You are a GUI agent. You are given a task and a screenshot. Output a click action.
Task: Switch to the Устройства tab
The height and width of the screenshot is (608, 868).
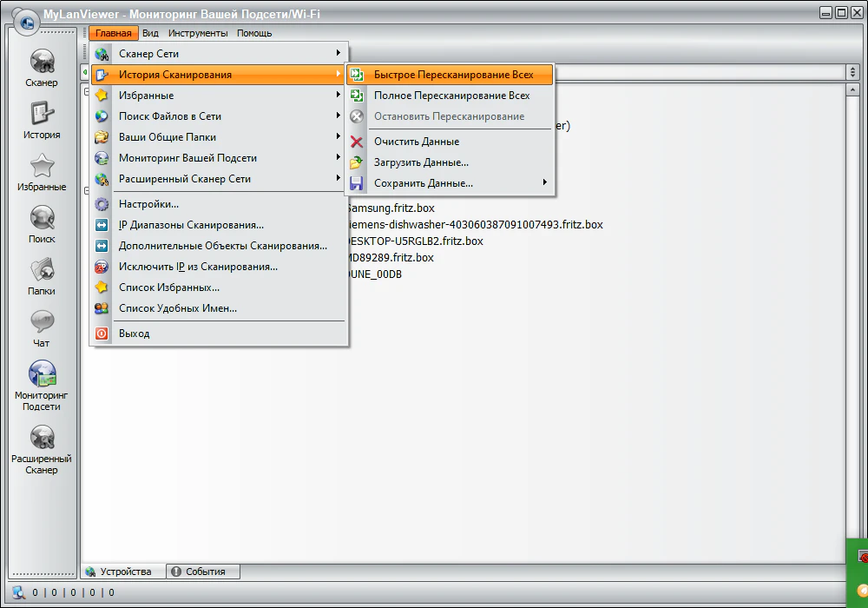124,572
